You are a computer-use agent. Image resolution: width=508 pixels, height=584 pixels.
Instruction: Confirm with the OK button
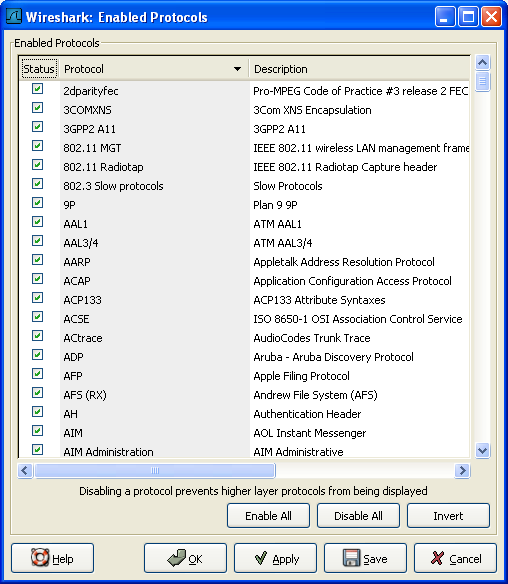[x=185, y=558]
